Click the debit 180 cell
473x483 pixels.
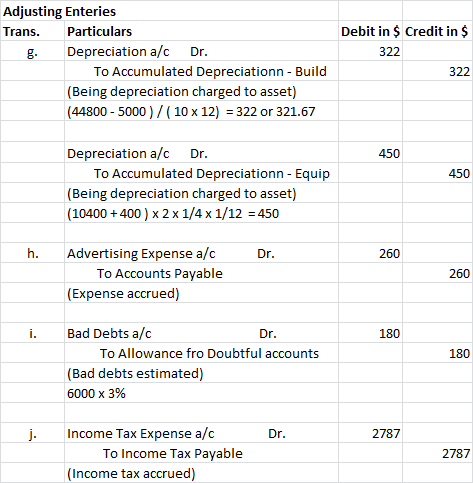370,333
